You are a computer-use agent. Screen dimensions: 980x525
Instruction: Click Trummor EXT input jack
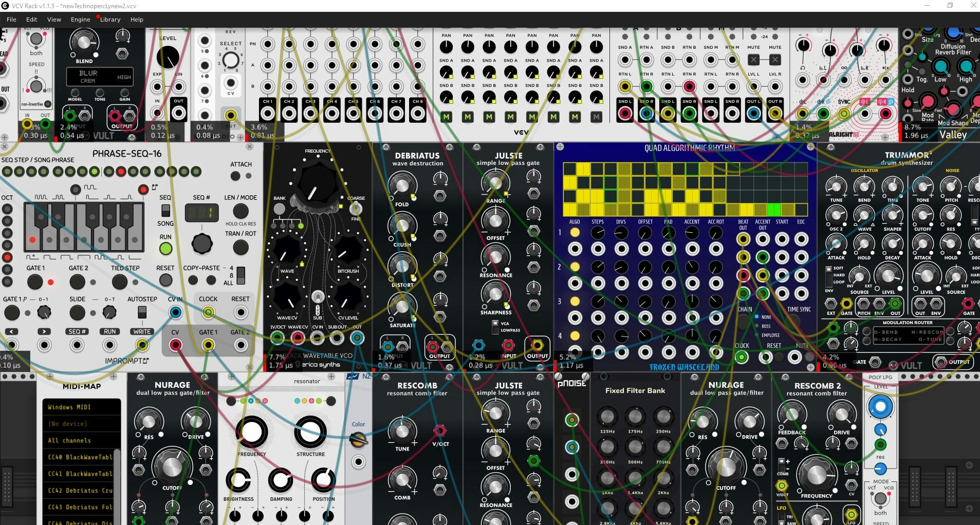[x=830, y=303]
